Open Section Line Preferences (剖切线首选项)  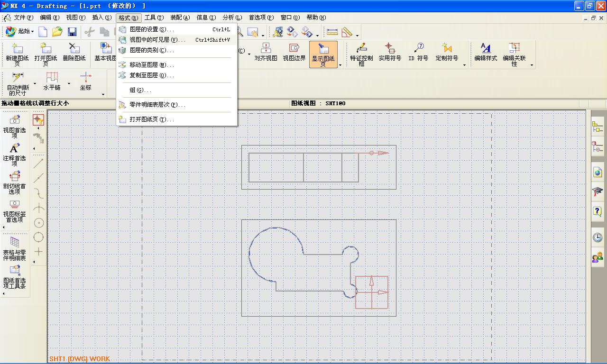[15, 182]
